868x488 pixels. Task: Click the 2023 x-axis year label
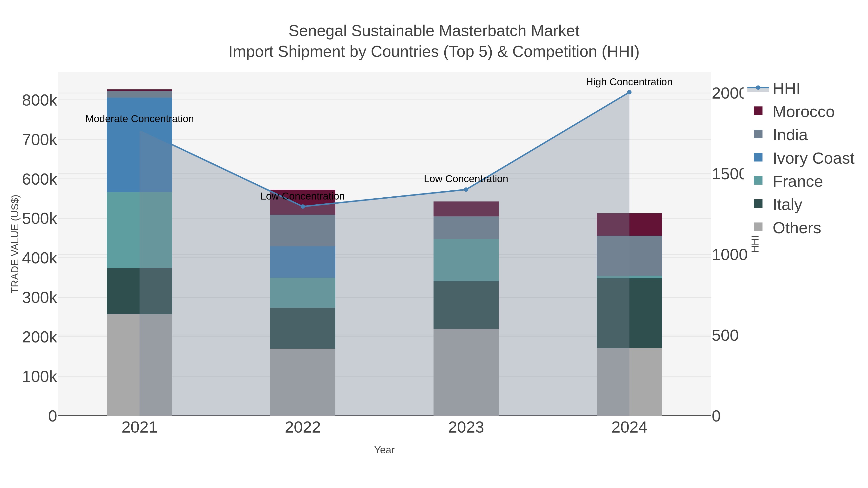point(466,428)
